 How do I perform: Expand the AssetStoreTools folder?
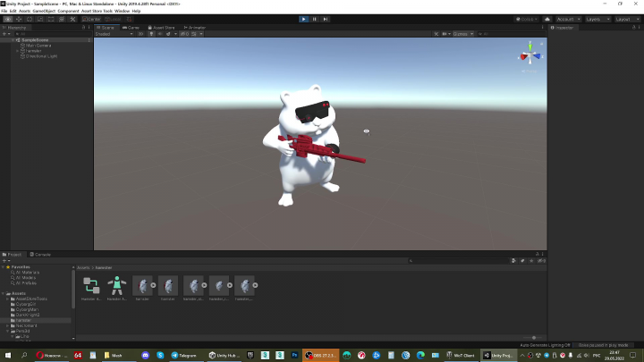tap(7, 299)
